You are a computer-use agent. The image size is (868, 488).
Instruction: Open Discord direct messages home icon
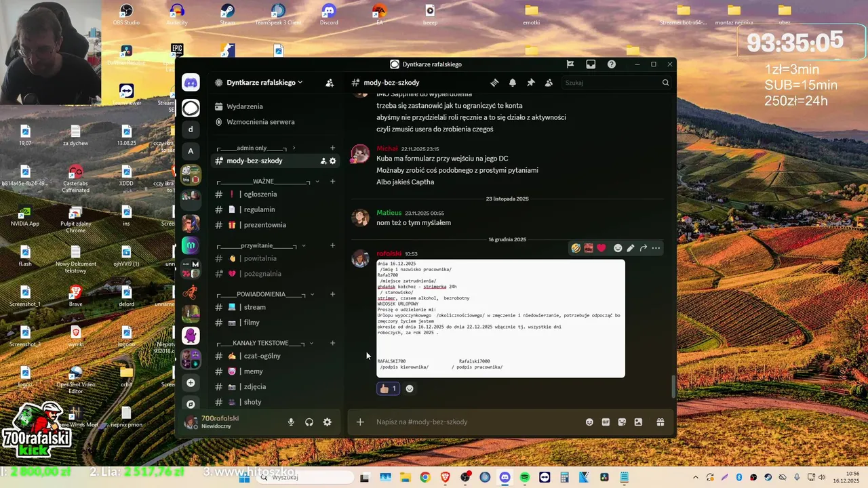click(191, 83)
